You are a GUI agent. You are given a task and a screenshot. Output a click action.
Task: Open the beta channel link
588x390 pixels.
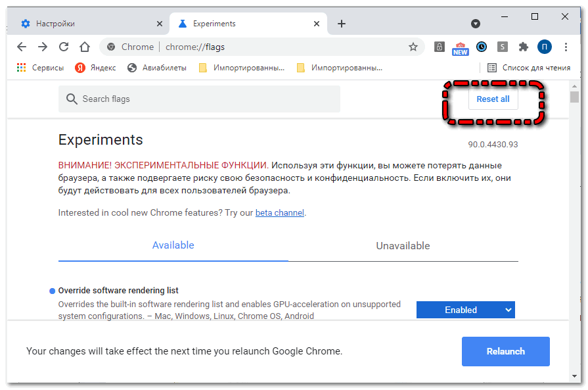pyautogui.click(x=280, y=213)
